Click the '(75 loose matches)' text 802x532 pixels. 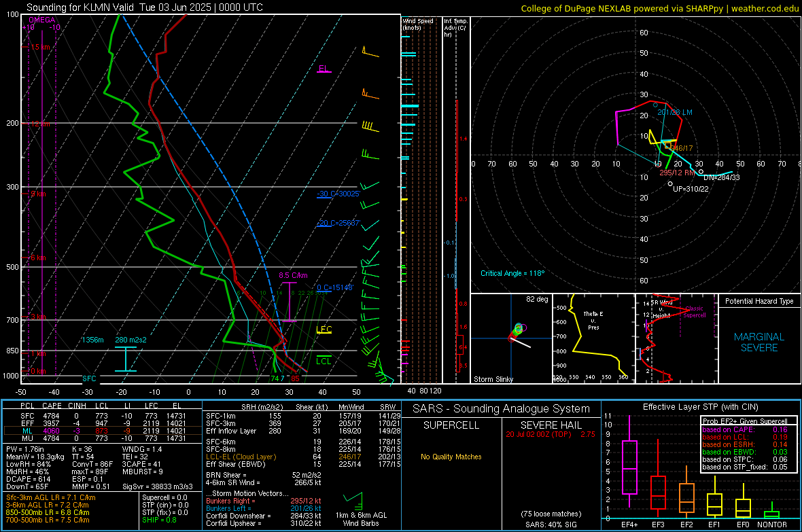coord(551,514)
